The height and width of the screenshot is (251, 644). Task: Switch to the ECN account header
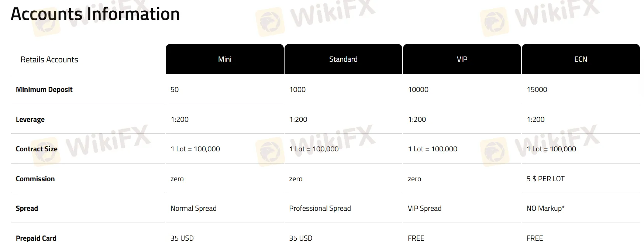pyautogui.click(x=581, y=59)
